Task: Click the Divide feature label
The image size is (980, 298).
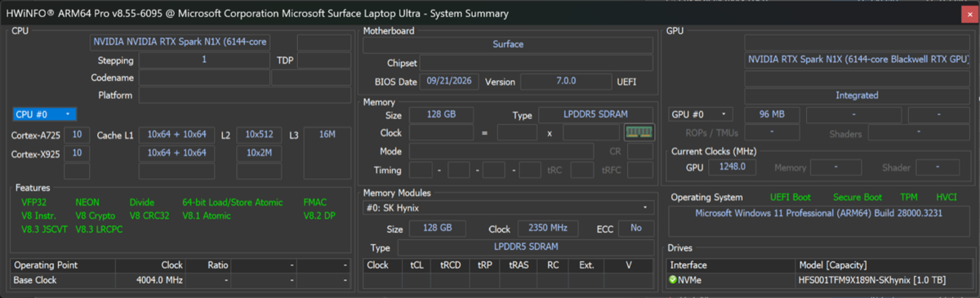Action: 142,202
